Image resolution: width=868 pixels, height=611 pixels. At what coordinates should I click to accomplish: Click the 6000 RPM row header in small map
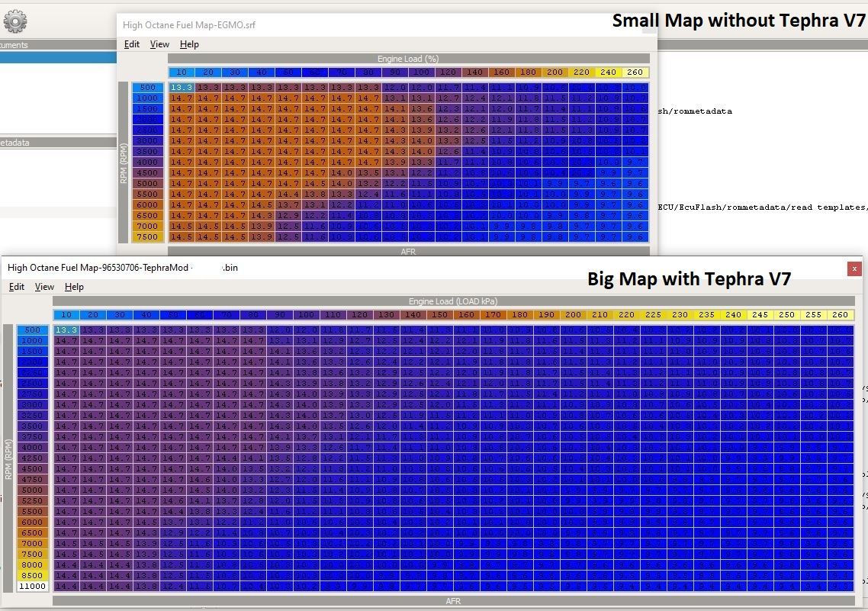[146, 205]
